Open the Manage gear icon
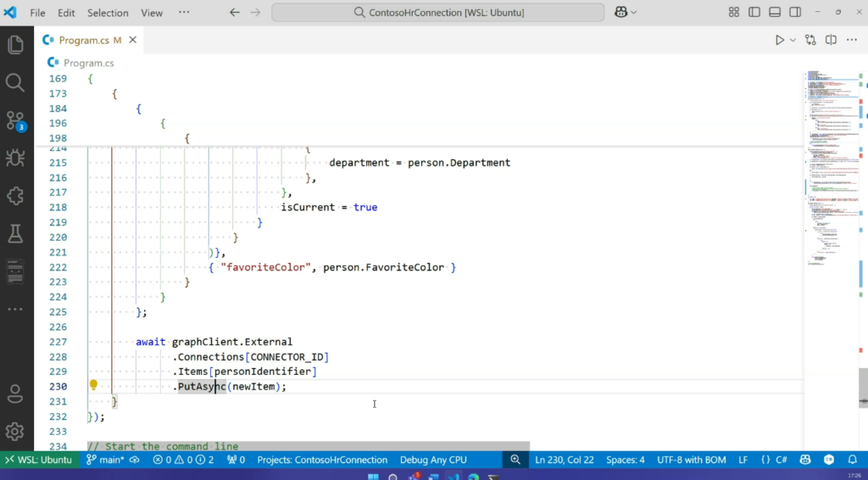This screenshot has height=480, width=868. (15, 432)
